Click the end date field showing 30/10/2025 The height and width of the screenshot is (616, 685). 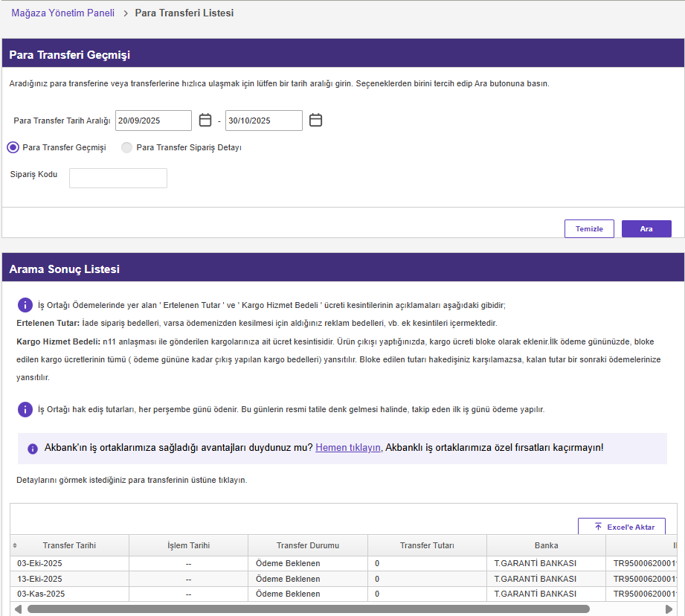263,121
